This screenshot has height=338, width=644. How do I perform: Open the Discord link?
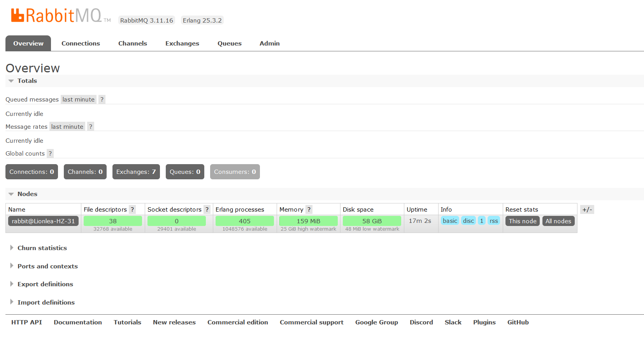pos(421,322)
